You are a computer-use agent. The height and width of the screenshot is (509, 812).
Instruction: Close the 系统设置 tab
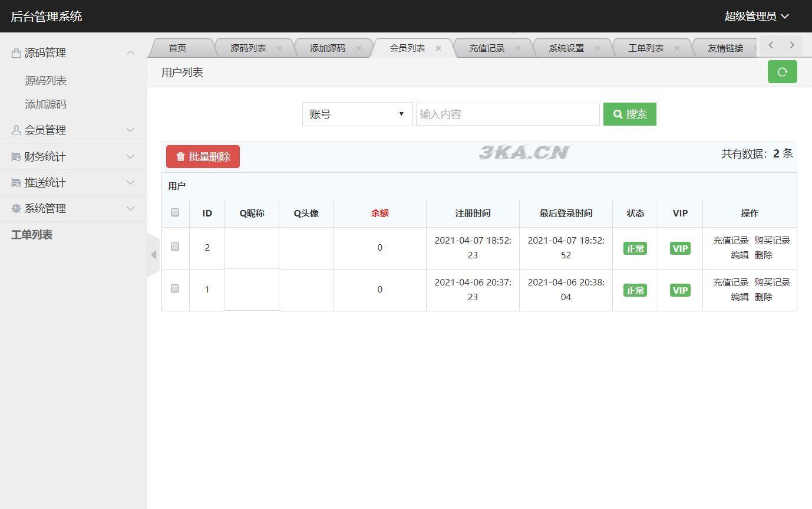(598, 48)
